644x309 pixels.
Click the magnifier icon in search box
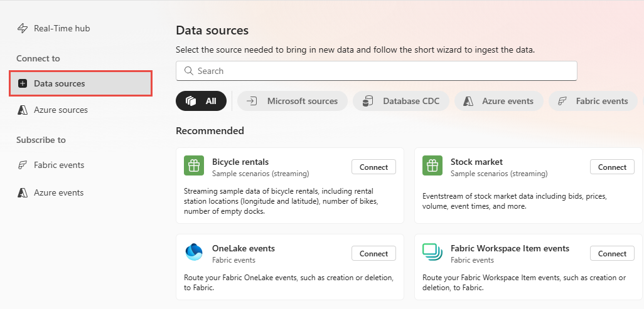pos(188,71)
